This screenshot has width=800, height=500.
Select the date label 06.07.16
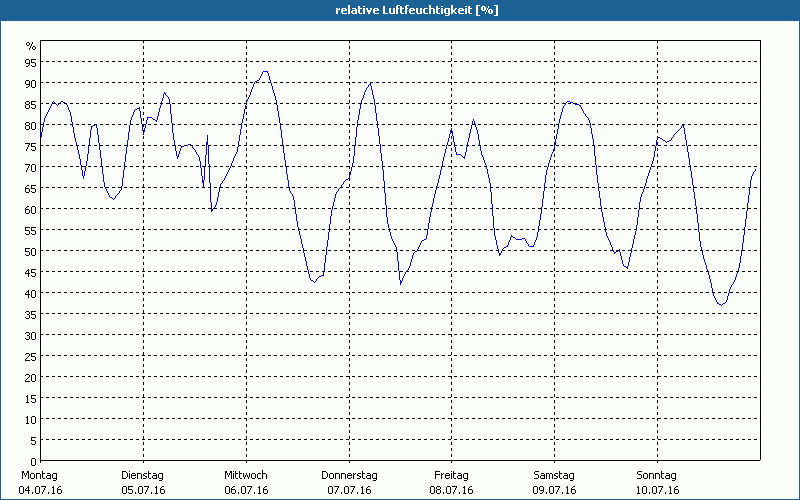pos(246,490)
